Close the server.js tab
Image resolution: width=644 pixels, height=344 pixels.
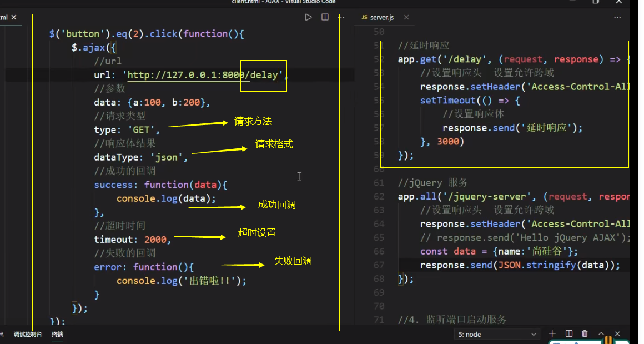pos(406,17)
